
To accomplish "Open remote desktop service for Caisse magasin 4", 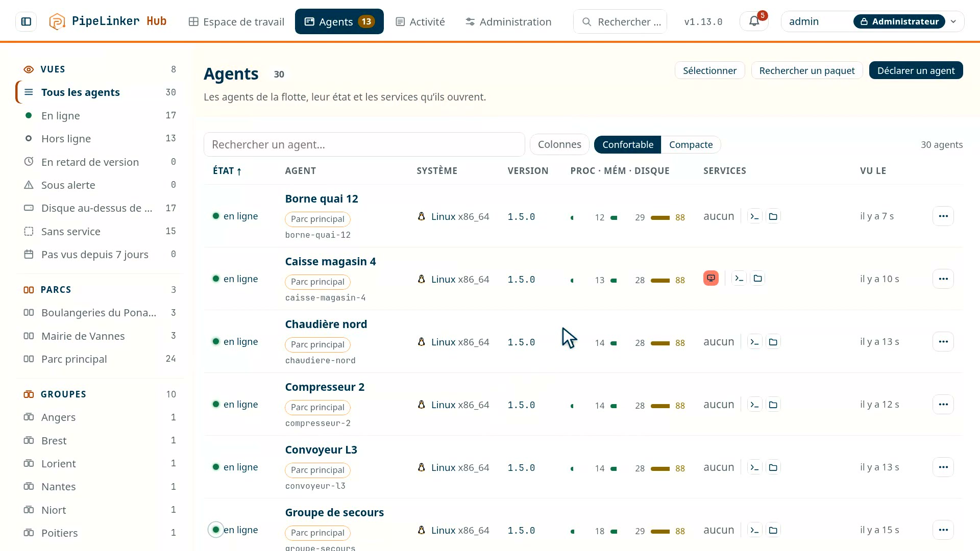I will click(x=711, y=278).
